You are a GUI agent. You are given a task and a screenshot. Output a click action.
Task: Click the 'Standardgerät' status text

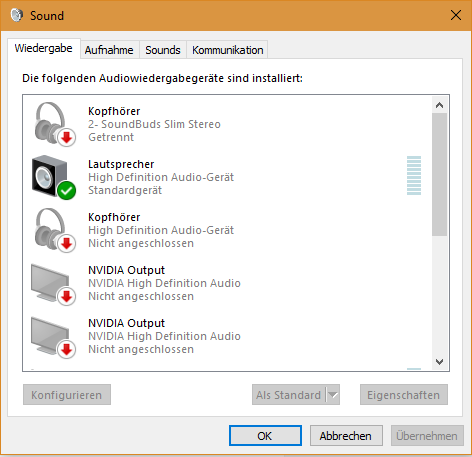tap(125, 190)
